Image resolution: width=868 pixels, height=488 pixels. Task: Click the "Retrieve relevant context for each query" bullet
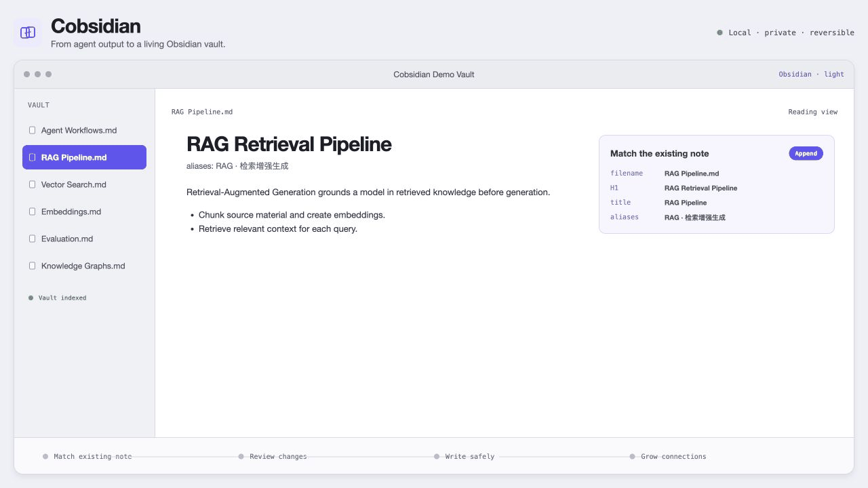point(278,228)
